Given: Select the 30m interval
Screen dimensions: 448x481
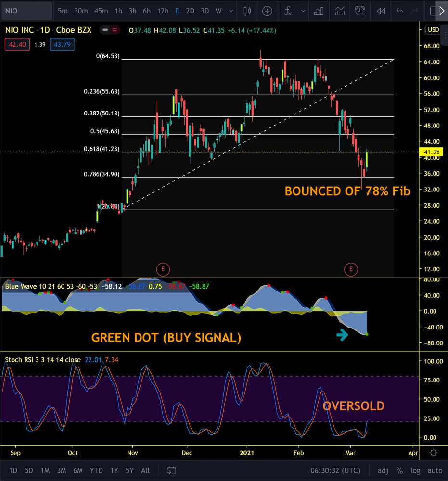Looking at the screenshot, I should [x=81, y=11].
